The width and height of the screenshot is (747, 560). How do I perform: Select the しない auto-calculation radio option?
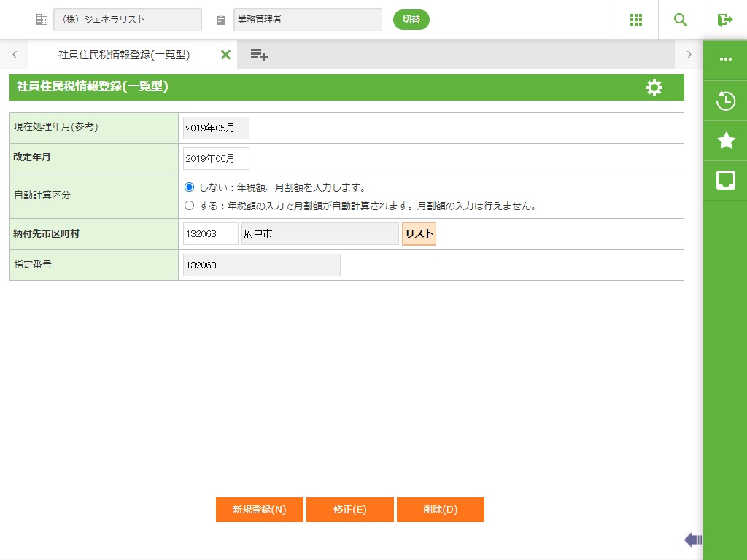(x=190, y=187)
